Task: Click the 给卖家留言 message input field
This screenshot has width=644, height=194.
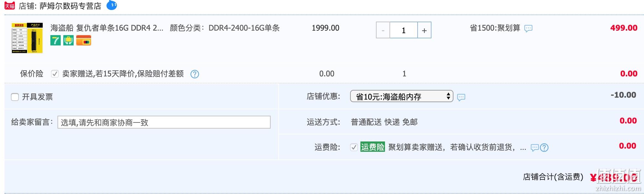Action: tap(164, 122)
